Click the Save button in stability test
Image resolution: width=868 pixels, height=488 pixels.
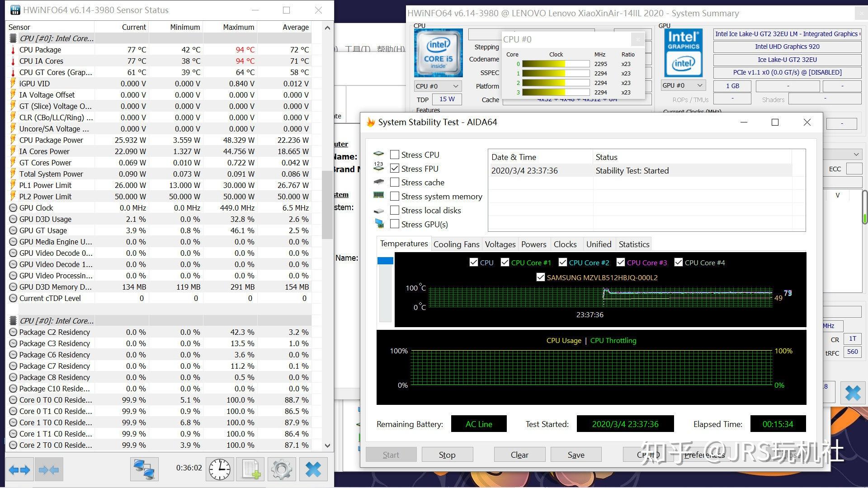click(576, 455)
